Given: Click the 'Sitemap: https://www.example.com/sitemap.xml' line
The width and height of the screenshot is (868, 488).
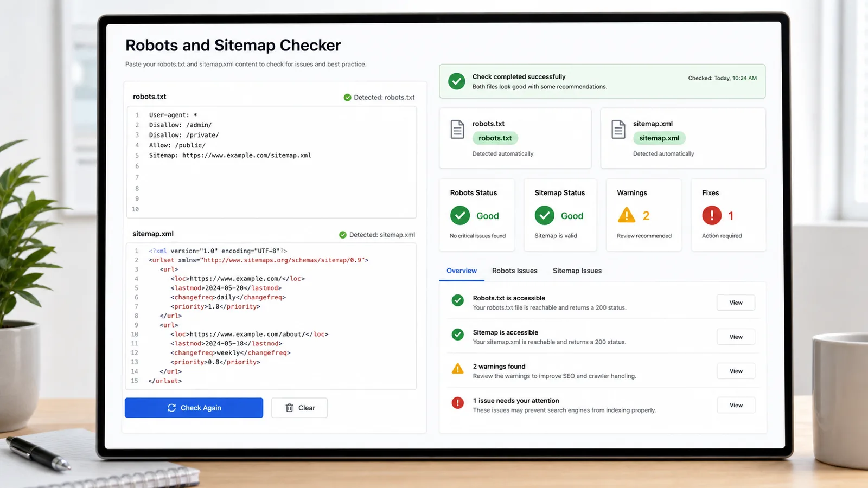Looking at the screenshot, I should coord(230,155).
